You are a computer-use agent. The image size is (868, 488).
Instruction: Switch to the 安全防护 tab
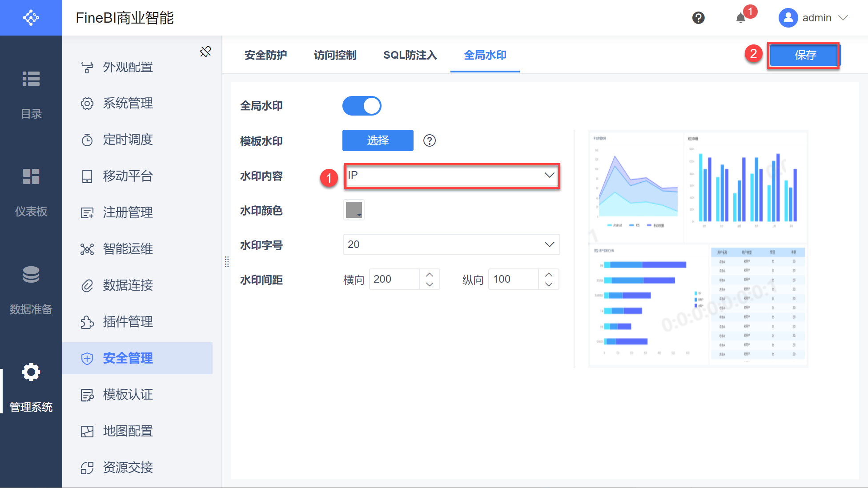click(265, 55)
